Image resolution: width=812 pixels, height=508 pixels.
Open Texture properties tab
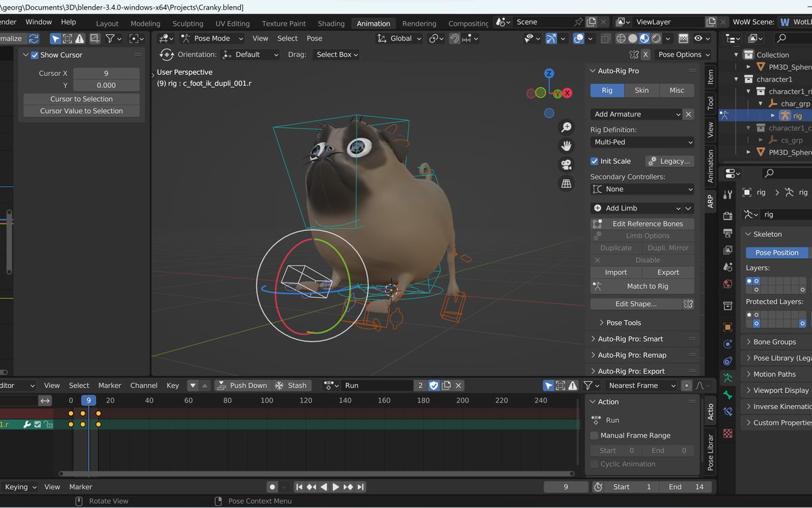click(727, 432)
